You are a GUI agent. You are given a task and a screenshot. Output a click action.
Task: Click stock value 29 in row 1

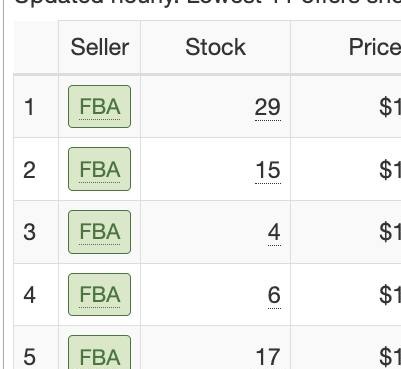point(268,107)
